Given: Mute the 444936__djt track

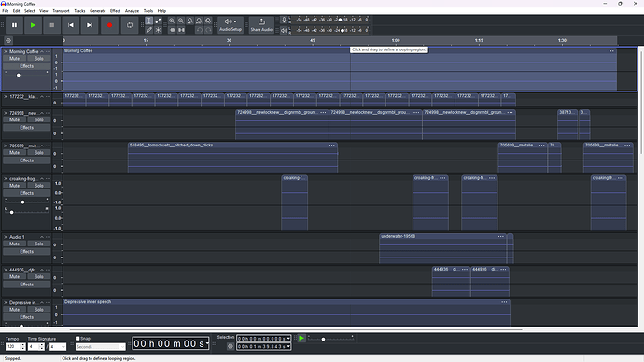Looking at the screenshot, I should 14,276.
